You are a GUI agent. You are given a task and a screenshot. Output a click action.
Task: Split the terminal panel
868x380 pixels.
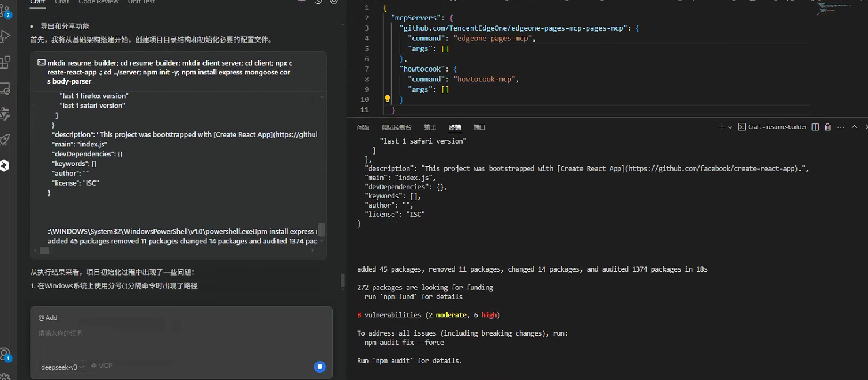pos(815,127)
